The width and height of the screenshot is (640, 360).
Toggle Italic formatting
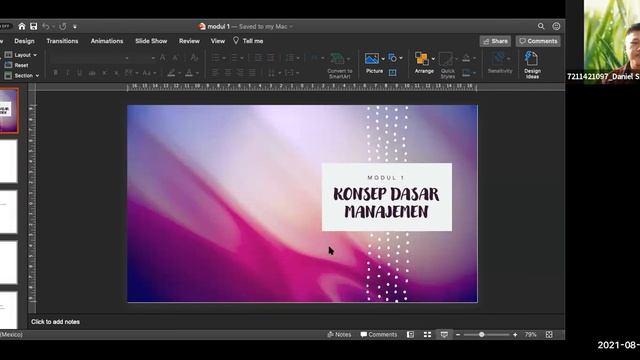tap(68, 73)
